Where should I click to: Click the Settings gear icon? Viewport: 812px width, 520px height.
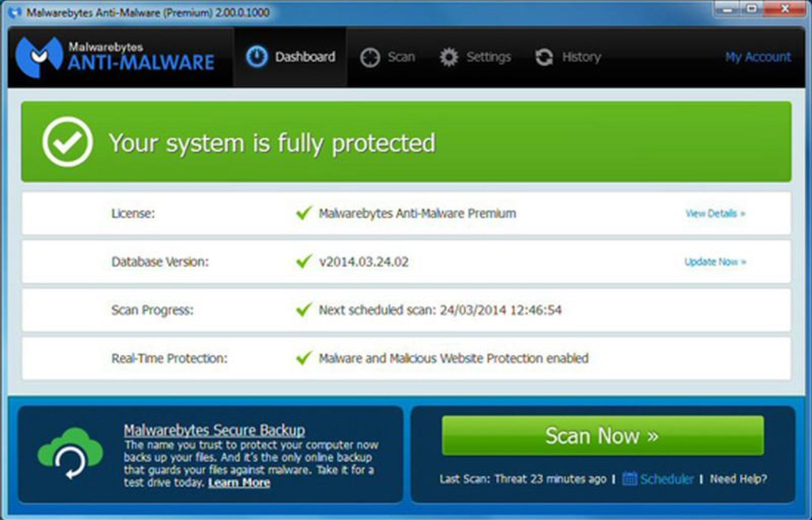tap(449, 57)
